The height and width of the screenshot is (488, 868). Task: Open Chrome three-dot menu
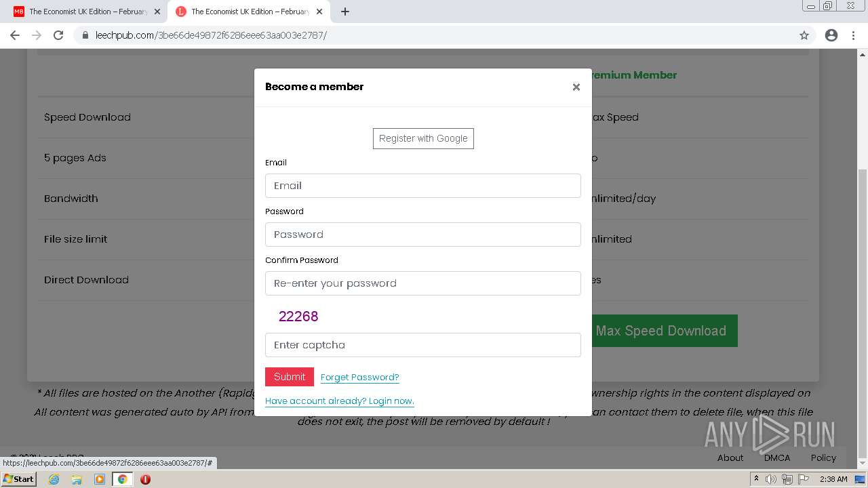[x=854, y=35]
